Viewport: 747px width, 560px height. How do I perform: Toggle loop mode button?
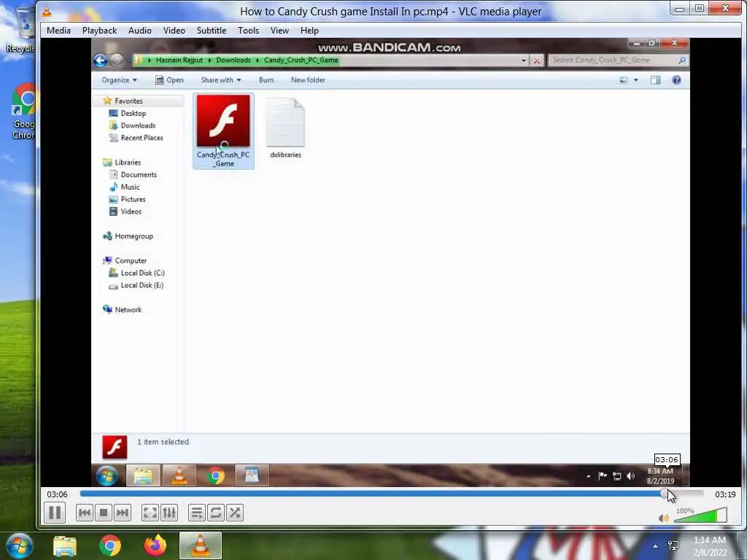pyautogui.click(x=216, y=513)
